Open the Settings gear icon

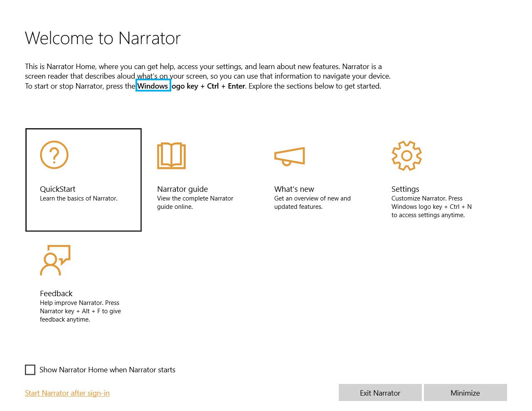[x=406, y=156]
